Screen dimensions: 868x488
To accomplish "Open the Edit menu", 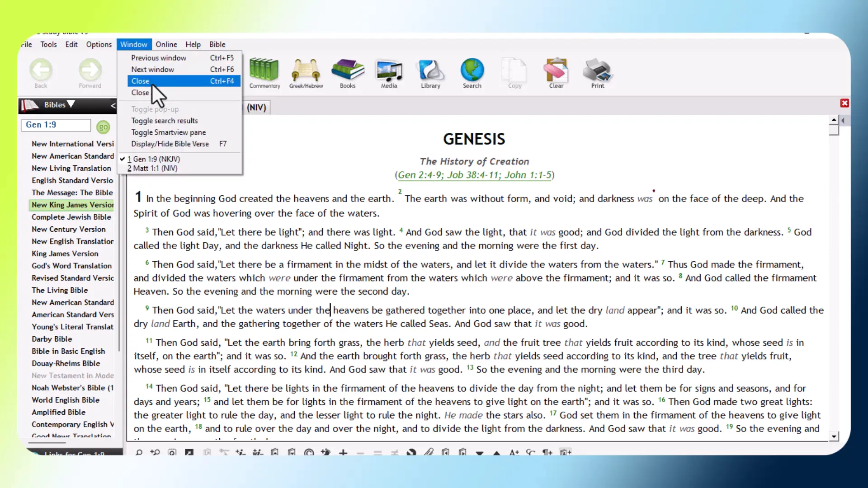I will (x=71, y=44).
